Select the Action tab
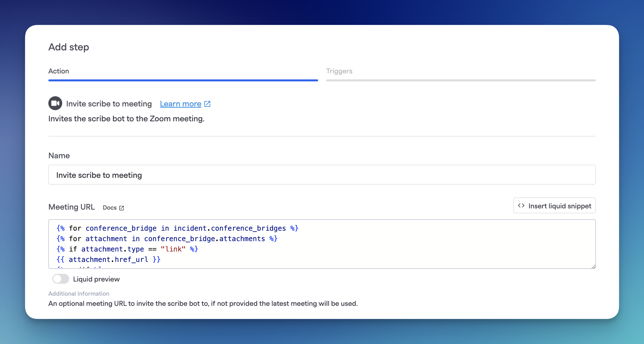Viewport: 644px width, 344px height. point(58,71)
